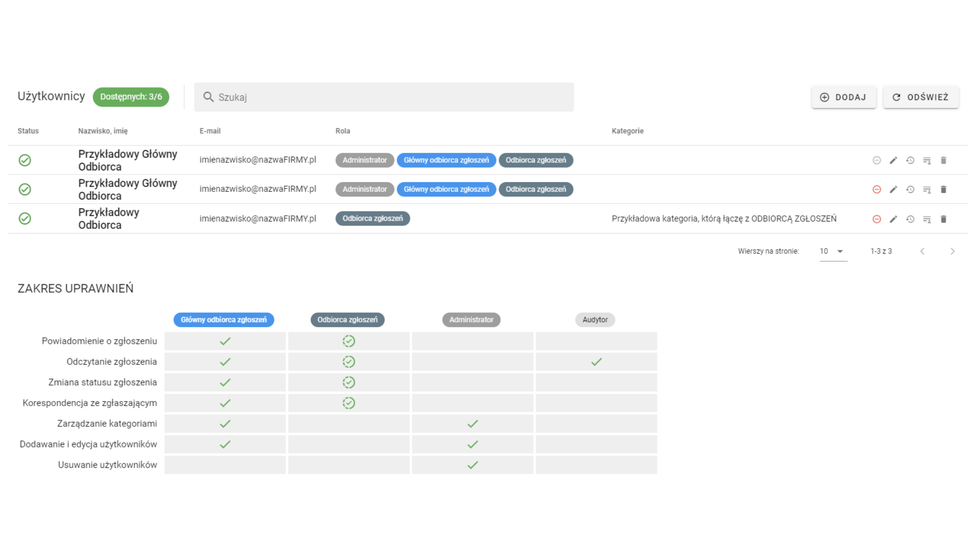
Task: Open category assignment for the Przykładowy Odbiorca row
Action: [x=927, y=219]
